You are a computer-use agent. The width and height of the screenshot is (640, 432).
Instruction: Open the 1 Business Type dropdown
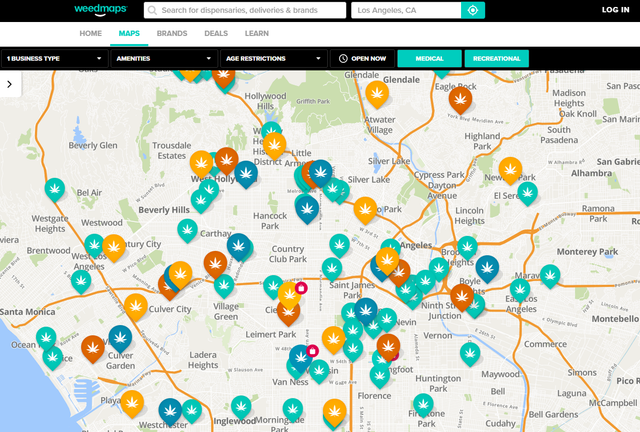pos(54,58)
